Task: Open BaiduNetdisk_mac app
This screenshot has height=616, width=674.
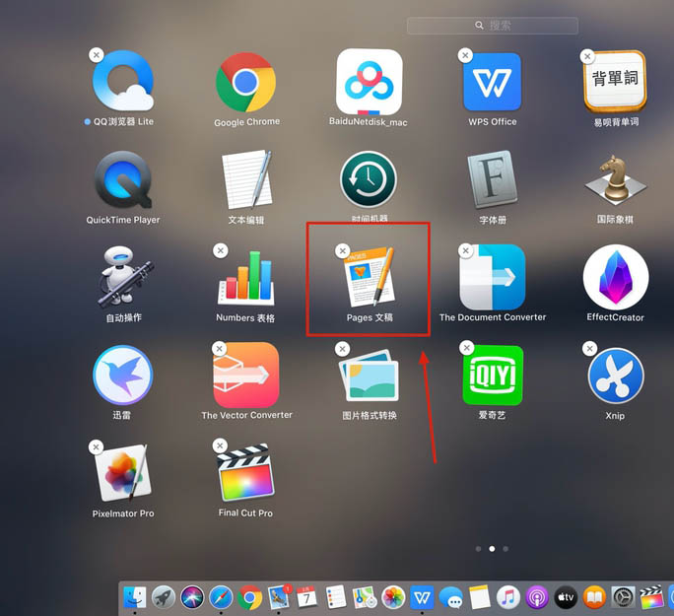Action: [370, 82]
